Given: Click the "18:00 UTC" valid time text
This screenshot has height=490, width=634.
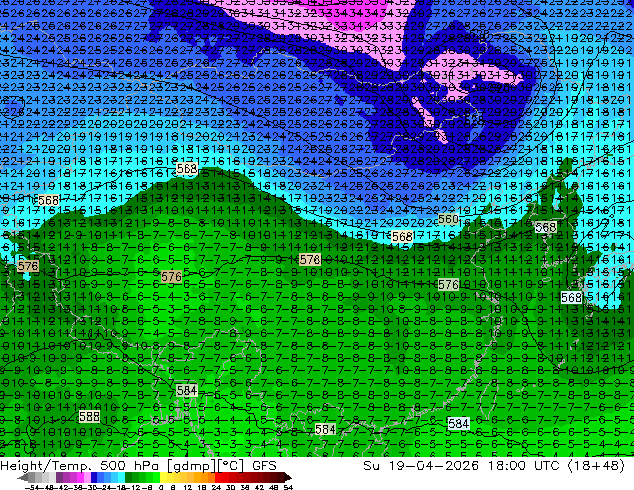Looking at the screenshot, I should tap(526, 466).
